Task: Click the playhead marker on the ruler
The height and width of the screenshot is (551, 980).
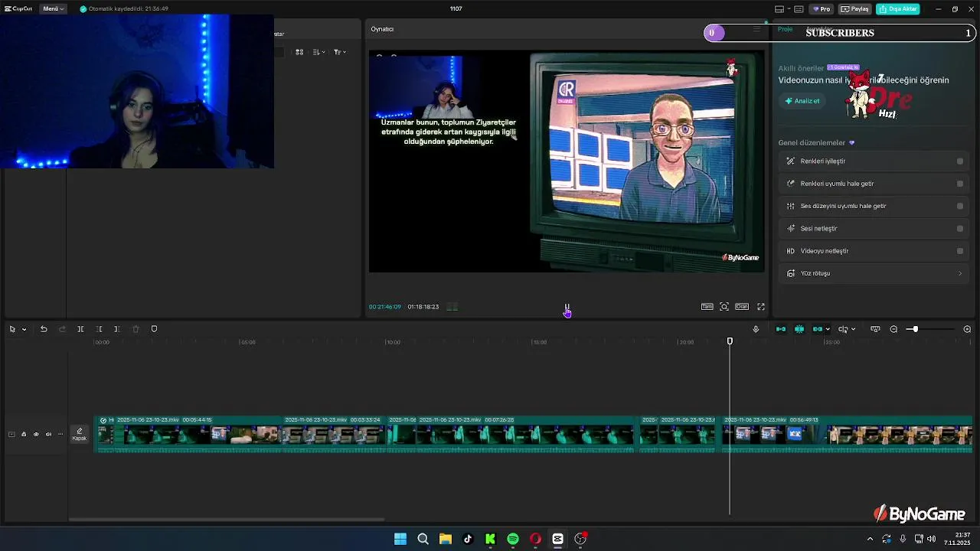Action: (730, 341)
